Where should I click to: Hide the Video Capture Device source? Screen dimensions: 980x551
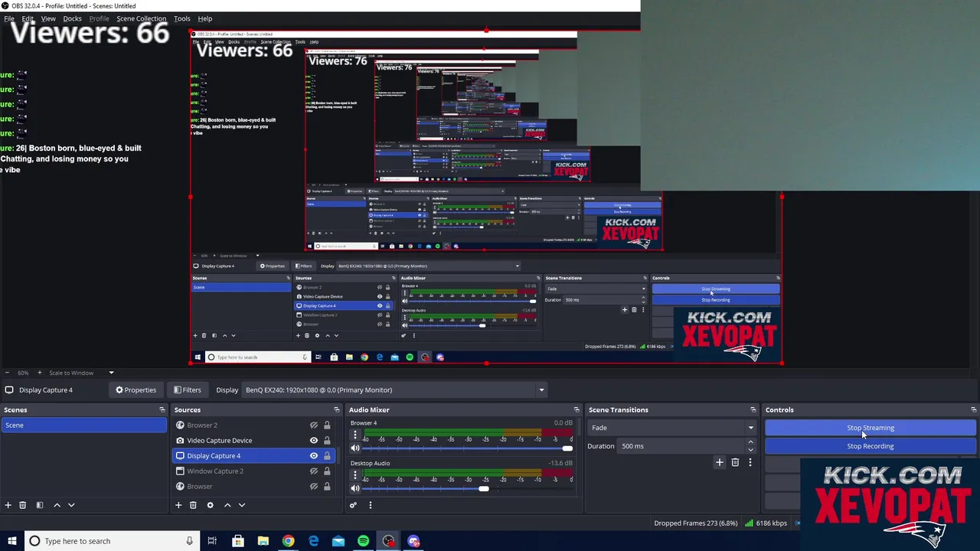[x=313, y=440]
